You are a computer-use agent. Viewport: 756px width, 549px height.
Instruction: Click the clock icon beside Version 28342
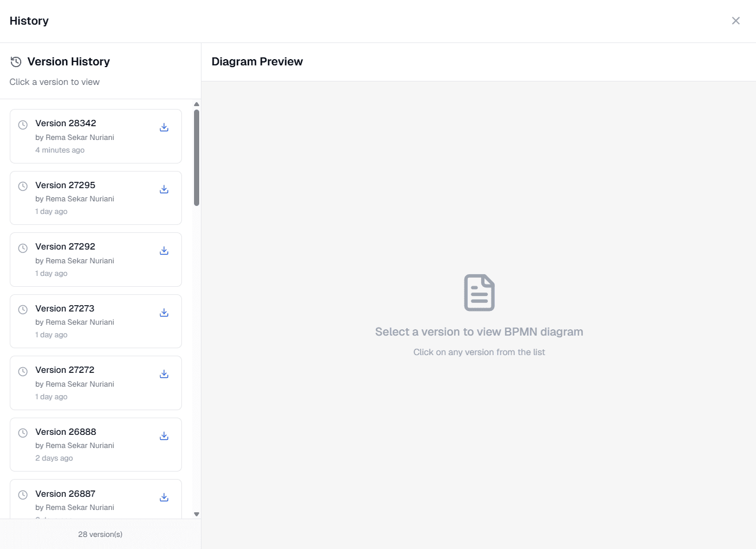[22, 124]
